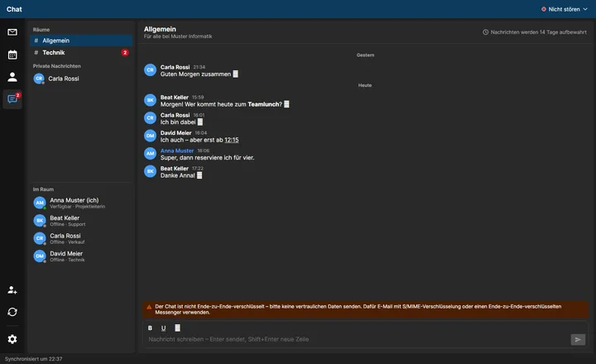Click Beat Keller in room member list

pyautogui.click(x=81, y=221)
